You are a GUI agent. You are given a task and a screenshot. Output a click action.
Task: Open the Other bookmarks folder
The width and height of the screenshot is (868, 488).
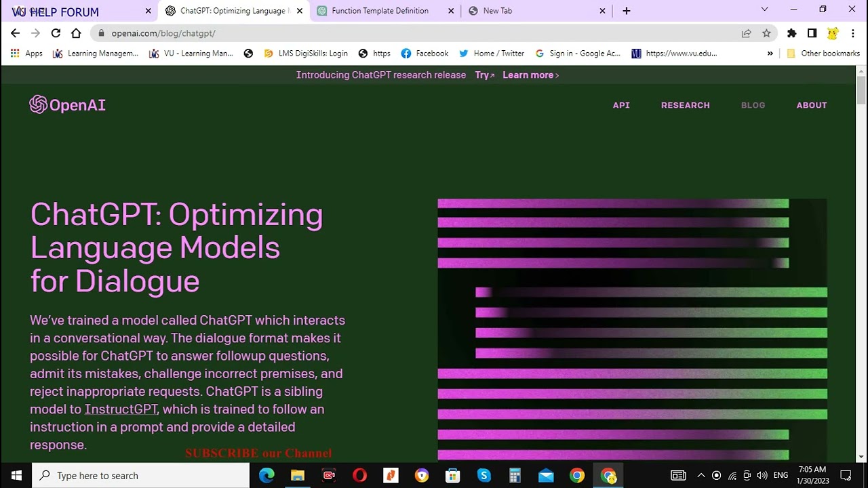point(823,53)
